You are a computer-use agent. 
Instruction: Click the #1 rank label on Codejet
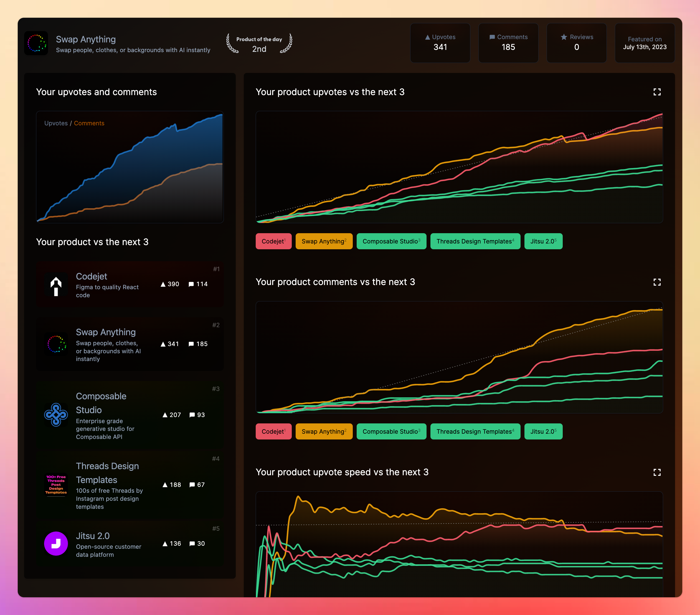(216, 269)
